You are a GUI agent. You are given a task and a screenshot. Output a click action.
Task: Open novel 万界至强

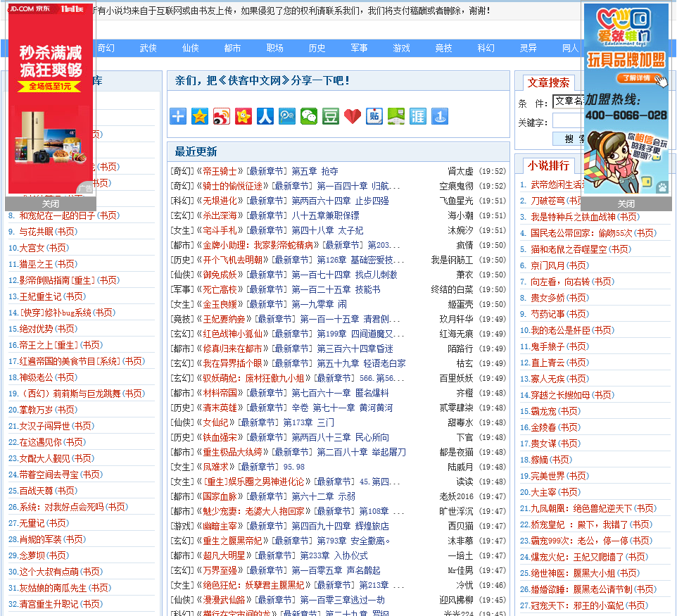220,571
